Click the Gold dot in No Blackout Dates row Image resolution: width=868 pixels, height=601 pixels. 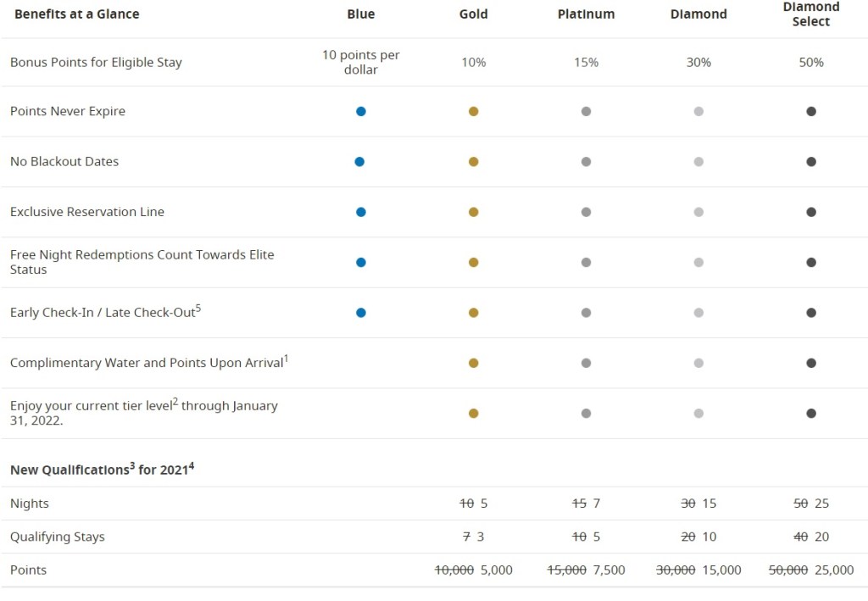[473, 162]
